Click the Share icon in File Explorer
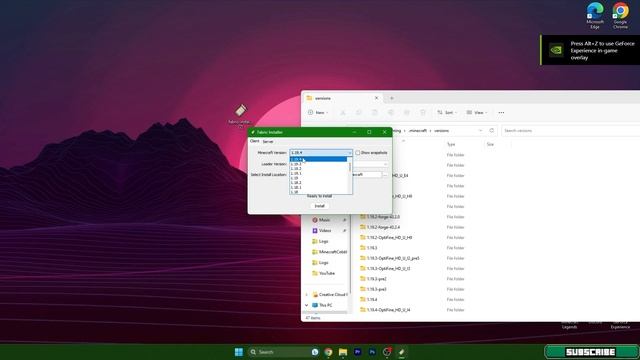Viewport: 640px width, 360px height. 407,113
